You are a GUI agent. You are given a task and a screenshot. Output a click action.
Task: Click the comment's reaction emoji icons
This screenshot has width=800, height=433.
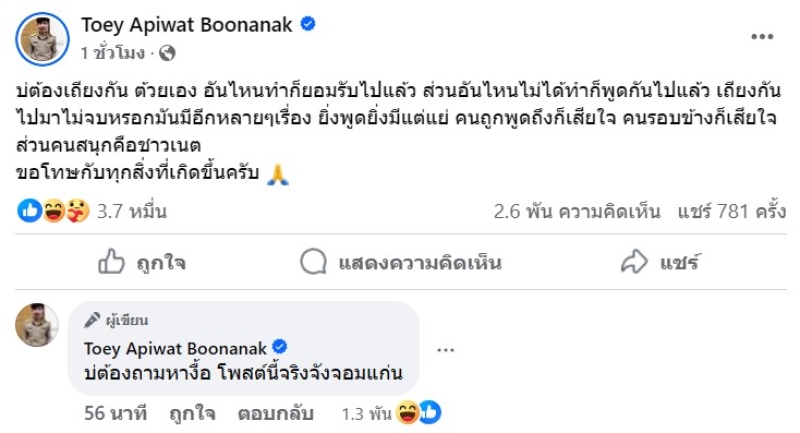(x=420, y=412)
